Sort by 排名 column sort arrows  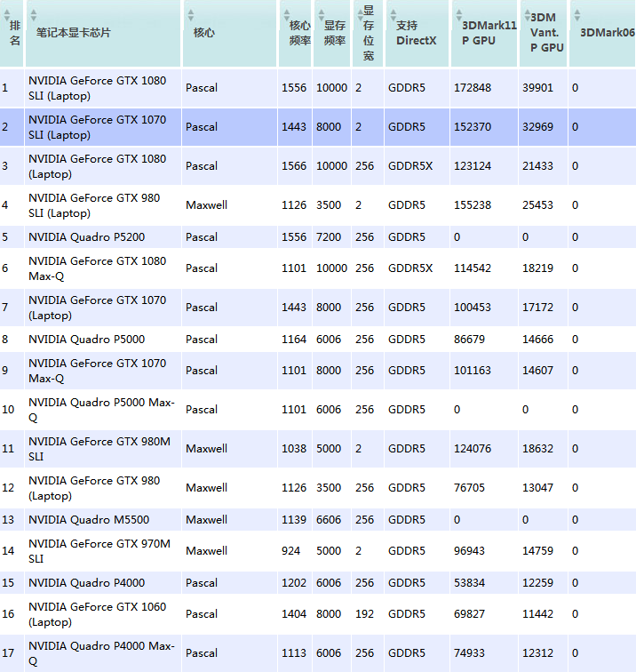point(7,15)
